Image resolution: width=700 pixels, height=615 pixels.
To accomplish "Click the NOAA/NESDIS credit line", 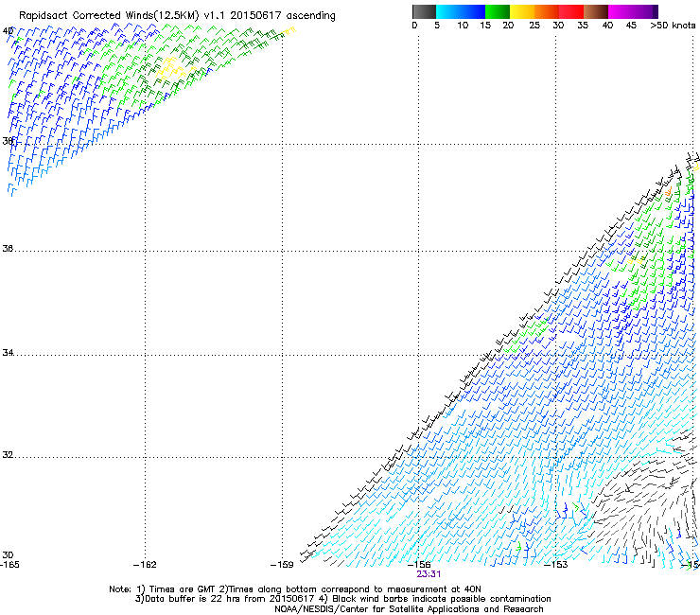I will coord(409,609).
